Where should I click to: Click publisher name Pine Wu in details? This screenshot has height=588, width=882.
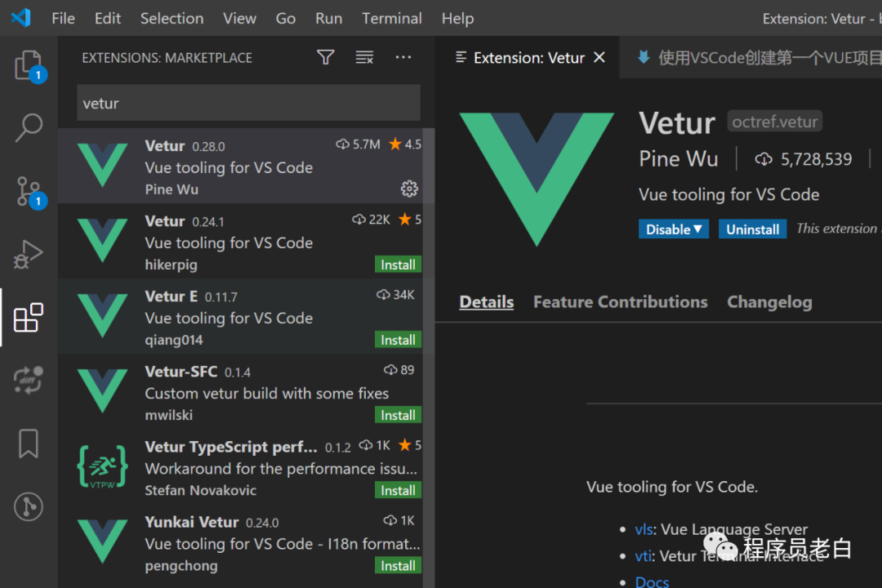pyautogui.click(x=678, y=158)
